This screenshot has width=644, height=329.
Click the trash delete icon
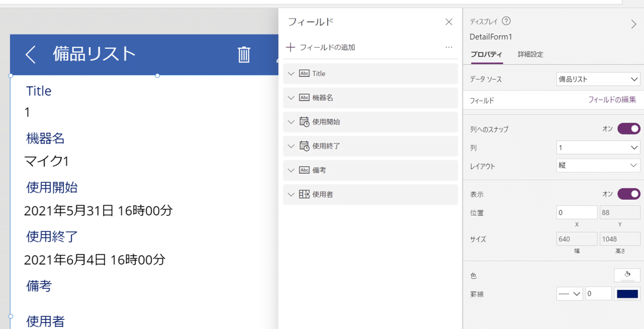244,54
